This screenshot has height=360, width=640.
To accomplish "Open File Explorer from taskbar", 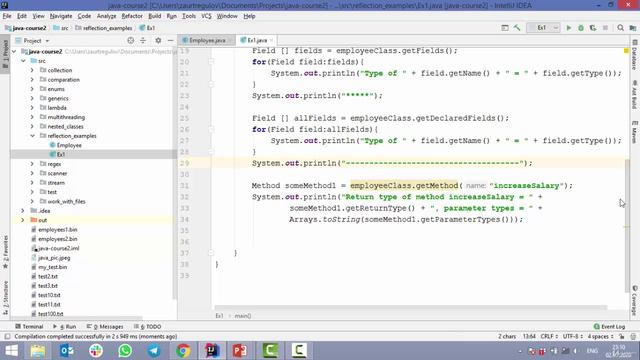I will tap(38, 351).
